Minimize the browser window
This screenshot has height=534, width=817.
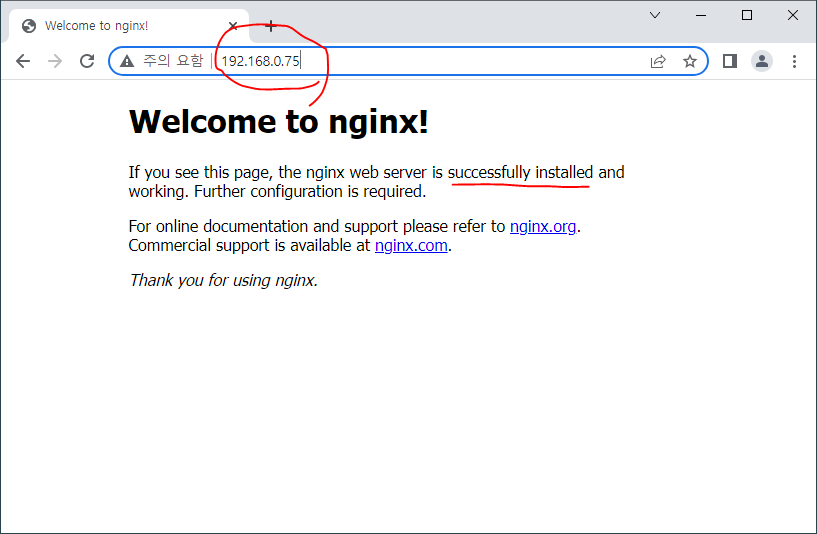coord(701,15)
